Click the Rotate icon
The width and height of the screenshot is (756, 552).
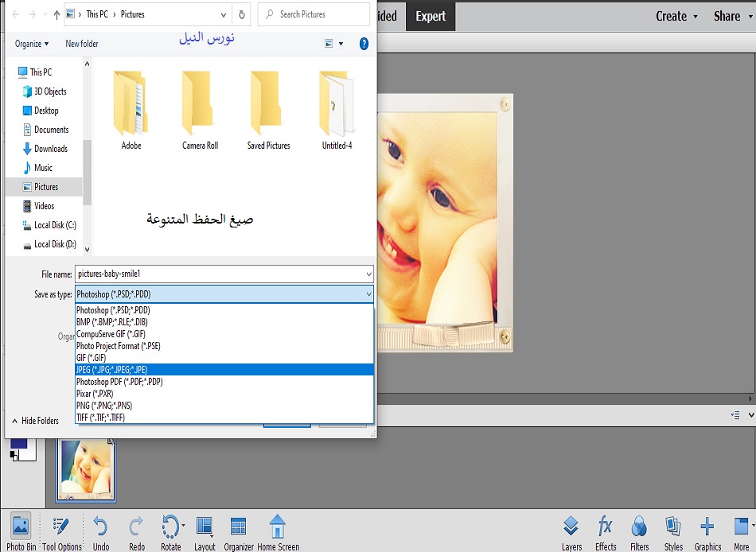170,531
